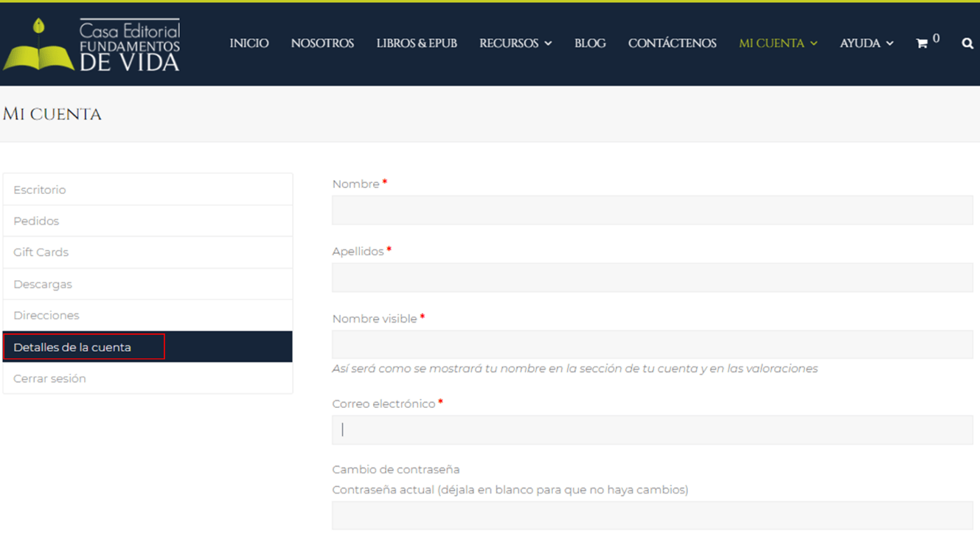Navigate to the Blog page

[590, 44]
